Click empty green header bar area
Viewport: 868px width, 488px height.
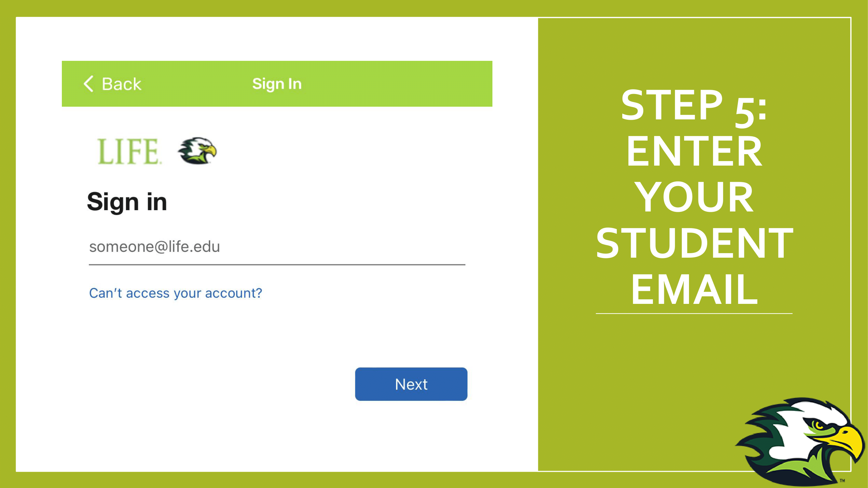click(x=398, y=84)
